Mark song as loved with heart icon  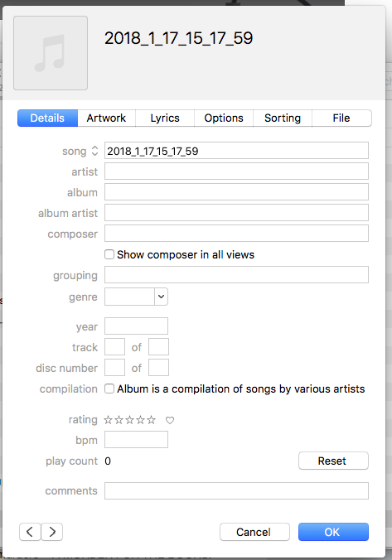click(170, 420)
